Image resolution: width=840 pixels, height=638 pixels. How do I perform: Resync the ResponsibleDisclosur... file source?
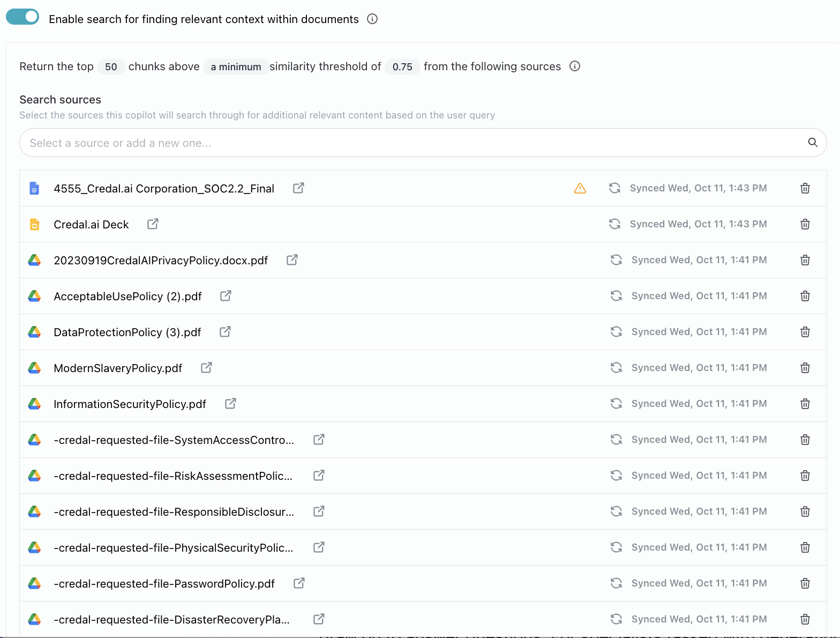click(x=616, y=511)
